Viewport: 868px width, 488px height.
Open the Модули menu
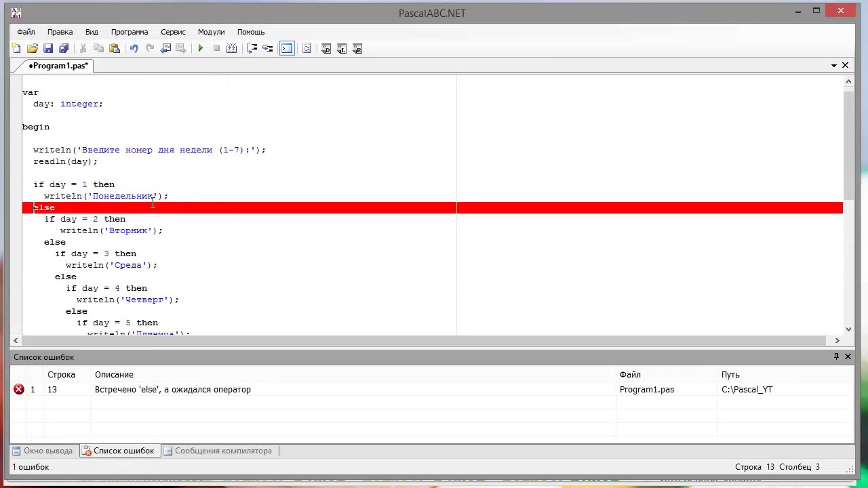coord(211,32)
